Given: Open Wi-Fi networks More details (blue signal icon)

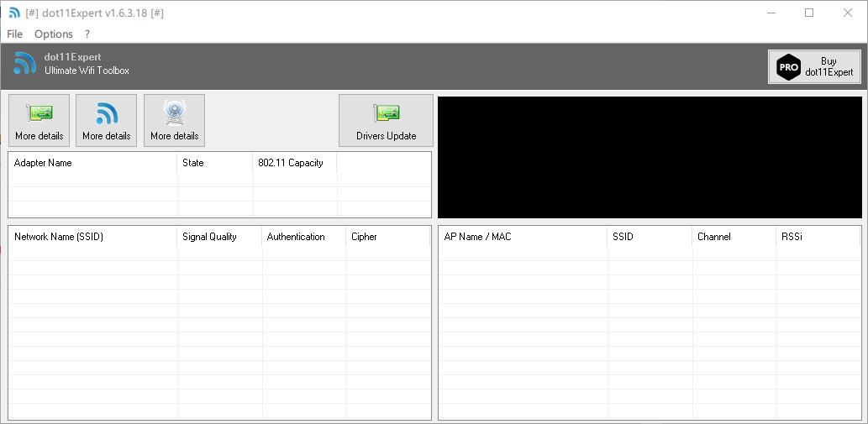Looking at the screenshot, I should coord(106,121).
